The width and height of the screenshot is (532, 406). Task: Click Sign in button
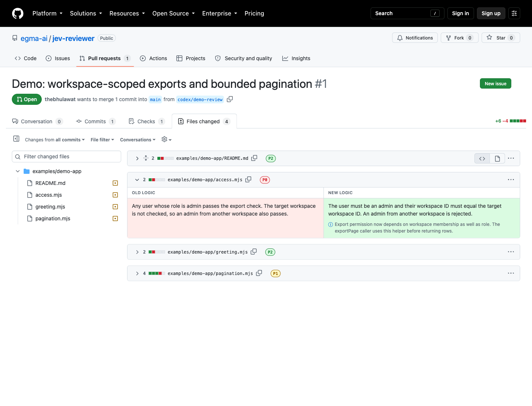[460, 13]
